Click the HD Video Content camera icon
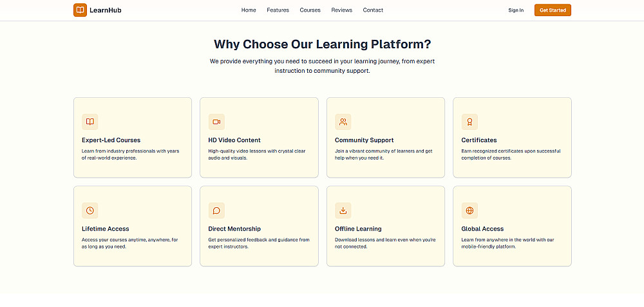Screen dimensions: 644x307 point(216,122)
